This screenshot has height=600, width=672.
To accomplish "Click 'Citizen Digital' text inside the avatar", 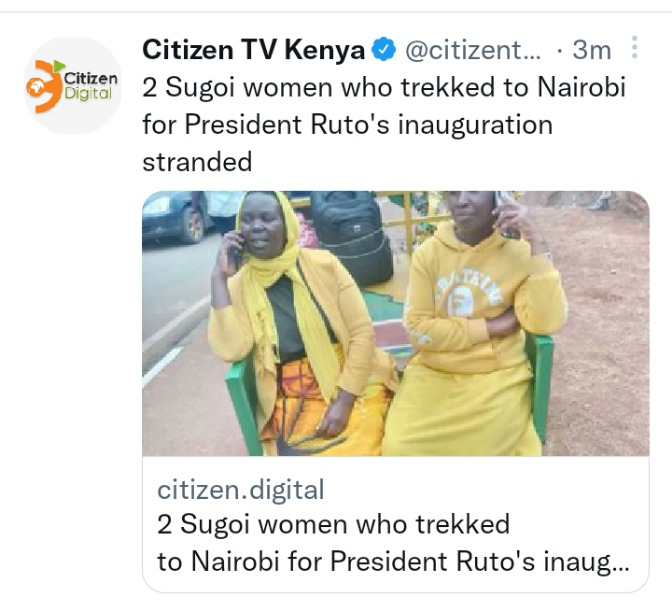I will (90, 86).
